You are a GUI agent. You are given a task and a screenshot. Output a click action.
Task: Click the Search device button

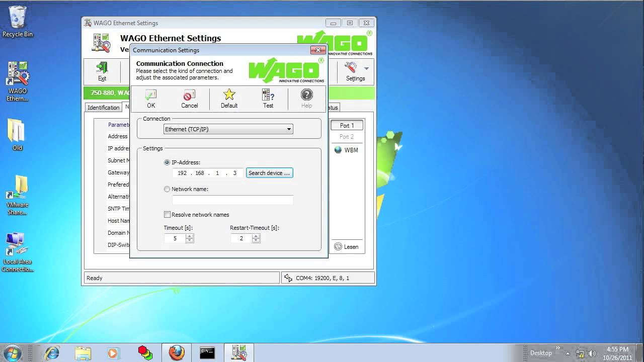[269, 173]
